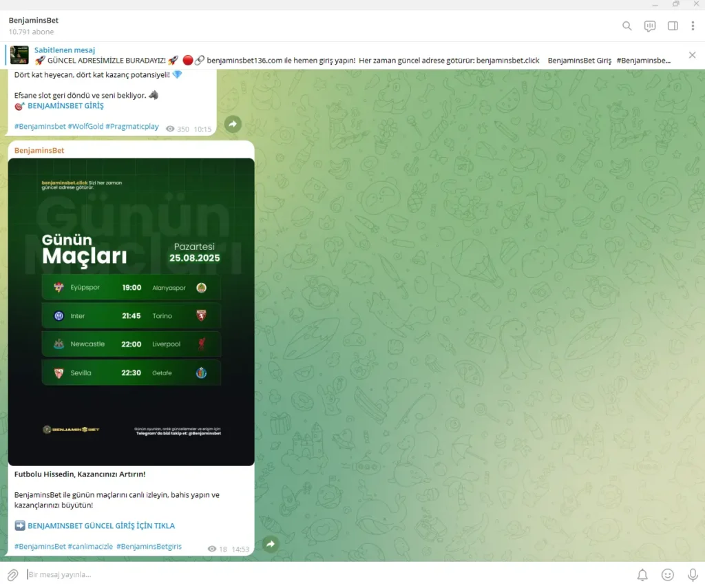Viewport: 705px width, 588px height.
Task: Click the views eye icon showing 18
Action: (212, 549)
